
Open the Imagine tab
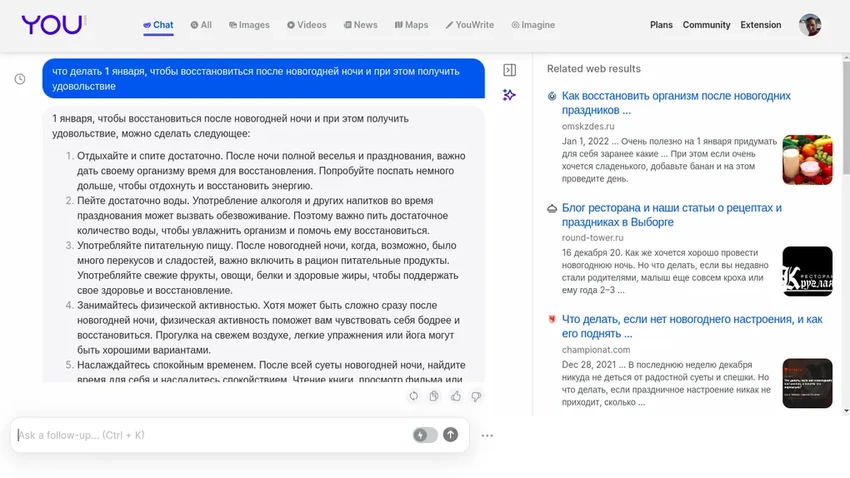533,25
